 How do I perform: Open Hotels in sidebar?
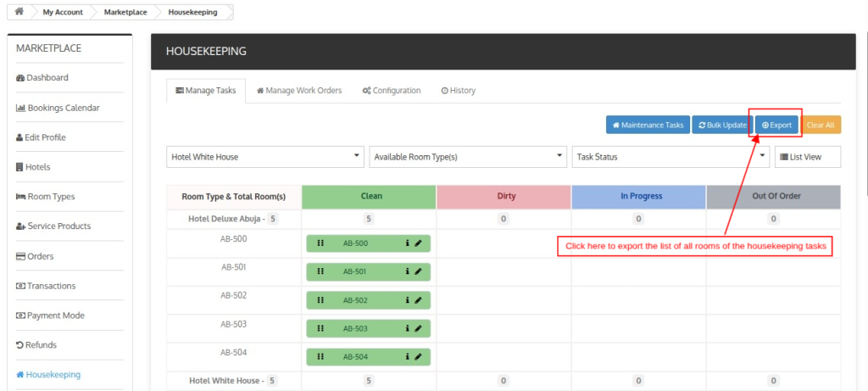click(33, 167)
